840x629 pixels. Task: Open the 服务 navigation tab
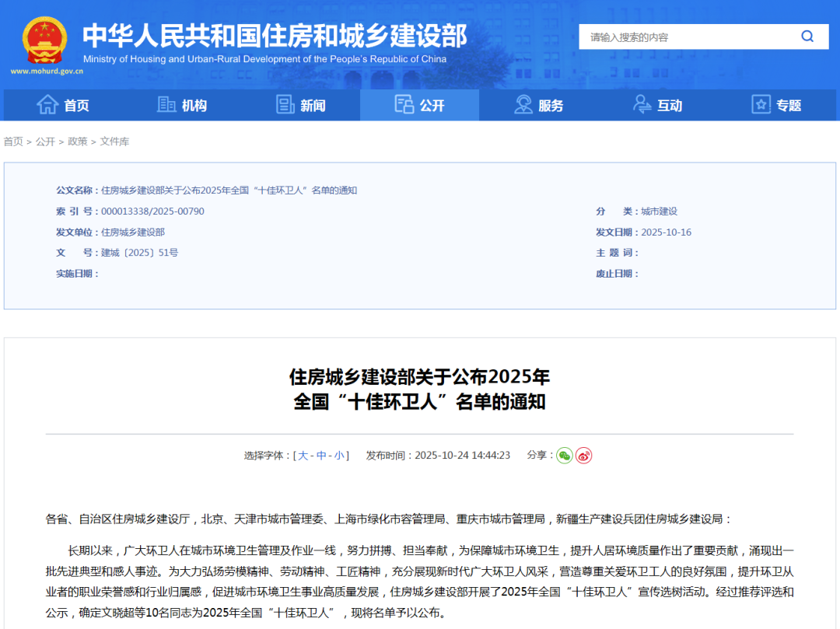(538, 105)
